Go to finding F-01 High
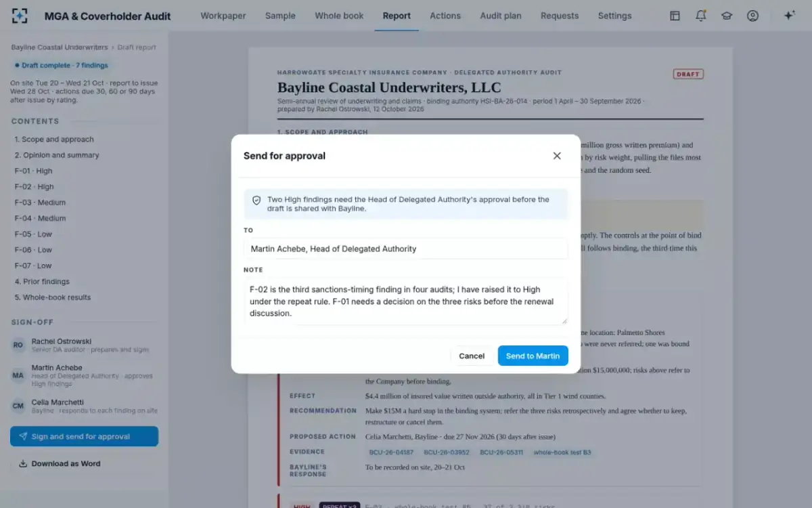Image resolution: width=812 pixels, height=508 pixels. tap(33, 171)
